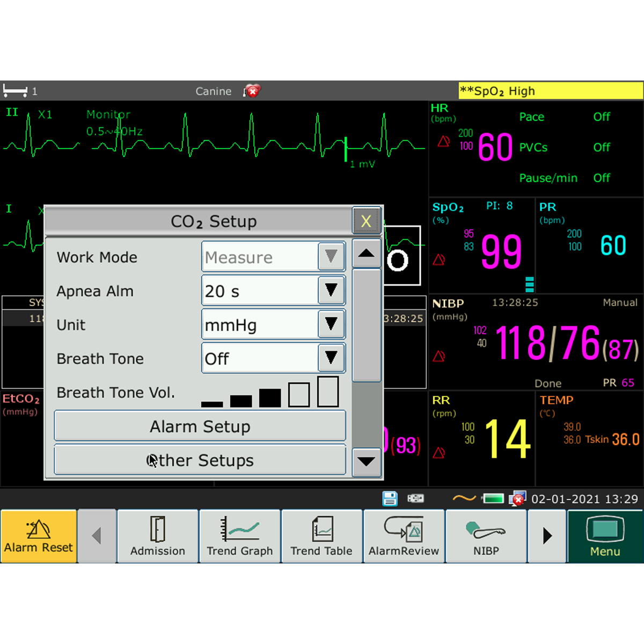Image resolution: width=644 pixels, height=644 pixels.
Task: Click the NIBP alarm-off triangle icon
Action: (439, 356)
